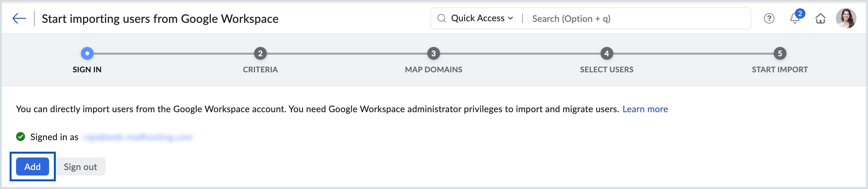Click the Add button
868x189 pixels.
coord(32,167)
